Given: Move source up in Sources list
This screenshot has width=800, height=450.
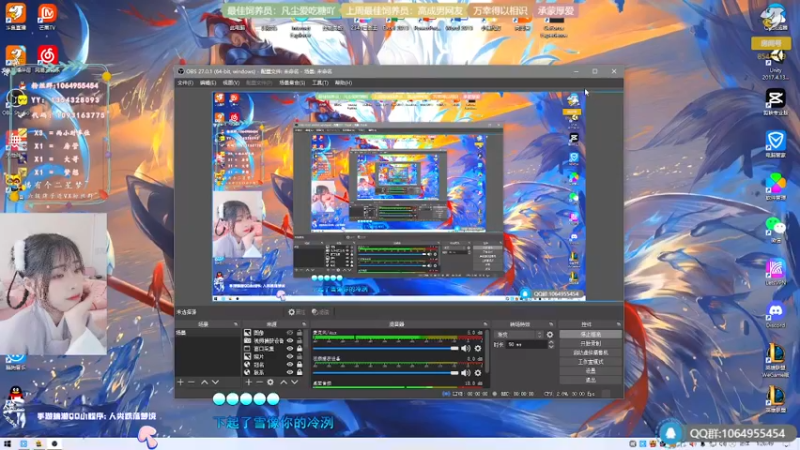Looking at the screenshot, I should (284, 382).
